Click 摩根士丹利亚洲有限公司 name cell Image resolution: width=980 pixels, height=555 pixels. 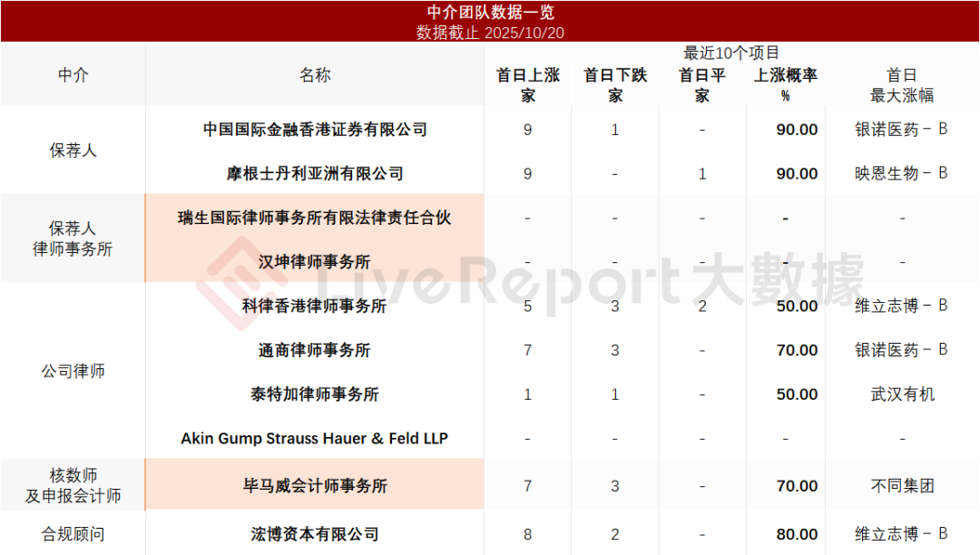[x=314, y=173]
